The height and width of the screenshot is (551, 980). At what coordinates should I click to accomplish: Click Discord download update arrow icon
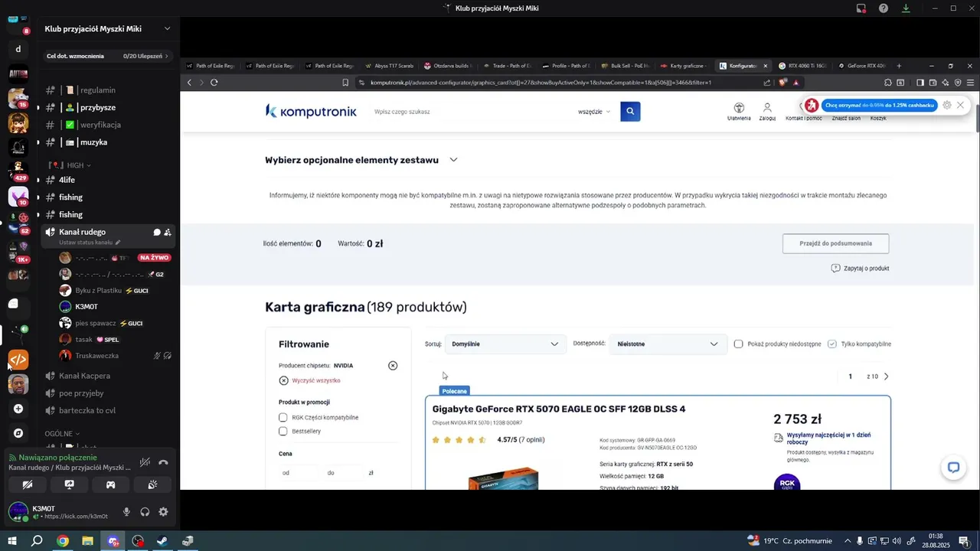click(x=906, y=8)
